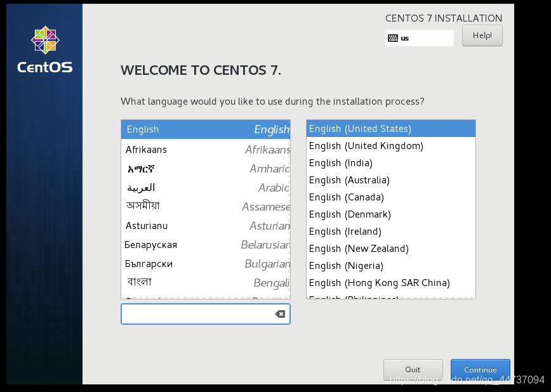Select the Bengali language row
The height and width of the screenshot is (392, 551).
[206, 282]
